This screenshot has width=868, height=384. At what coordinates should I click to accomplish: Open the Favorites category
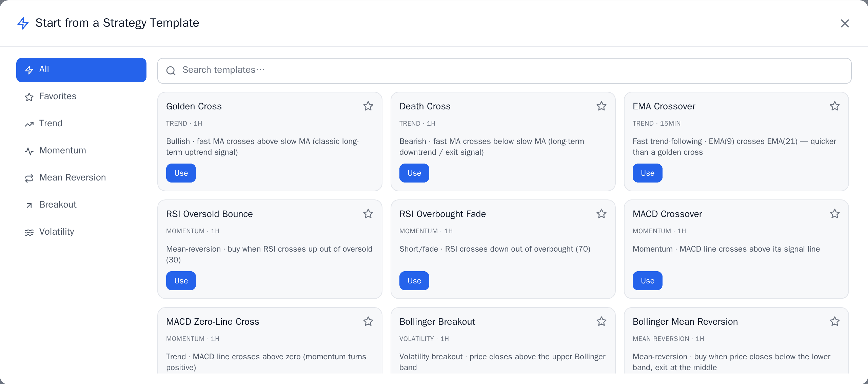coord(81,97)
